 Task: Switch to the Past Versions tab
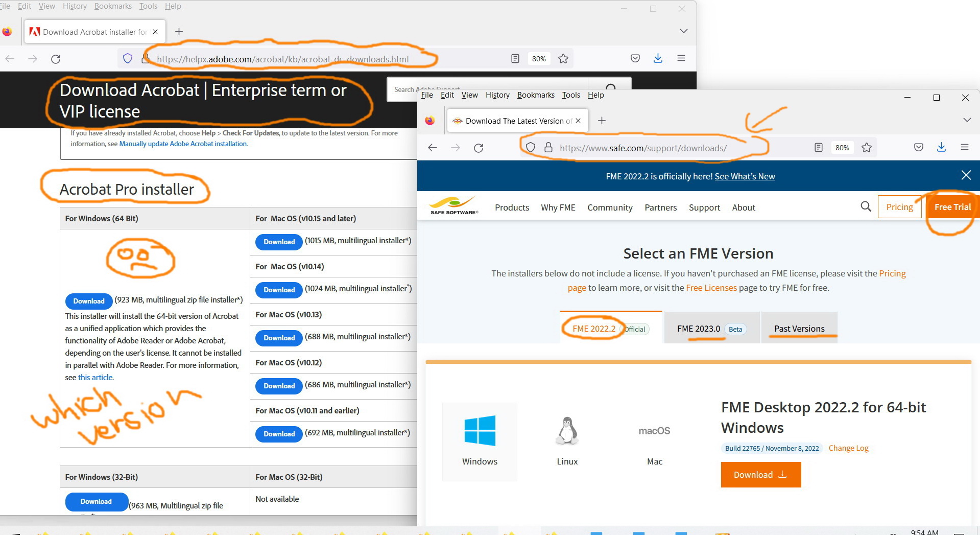[x=799, y=328]
